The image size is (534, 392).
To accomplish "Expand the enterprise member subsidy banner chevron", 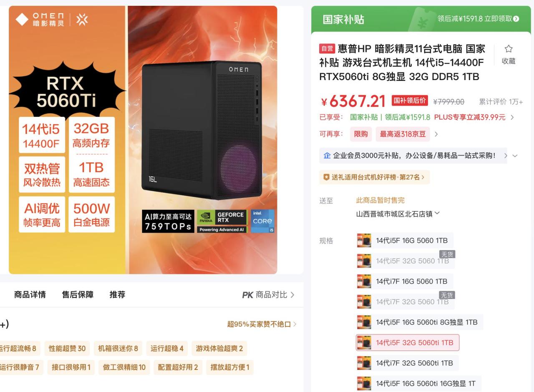I will [515, 156].
